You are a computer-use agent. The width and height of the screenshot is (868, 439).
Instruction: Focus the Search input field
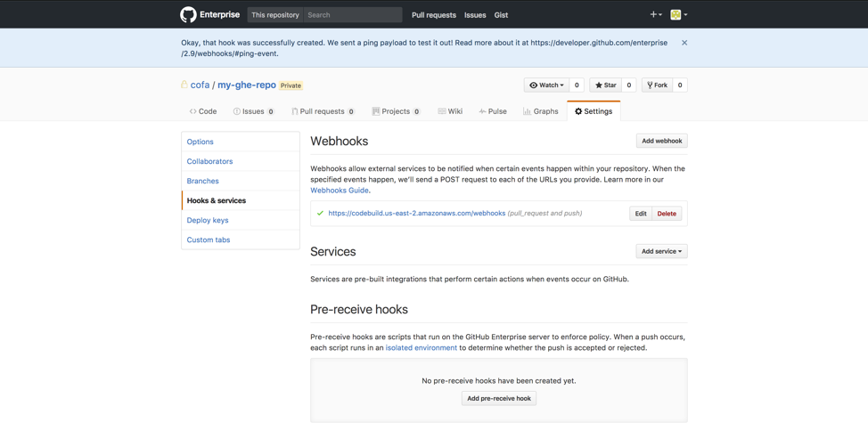[353, 15]
